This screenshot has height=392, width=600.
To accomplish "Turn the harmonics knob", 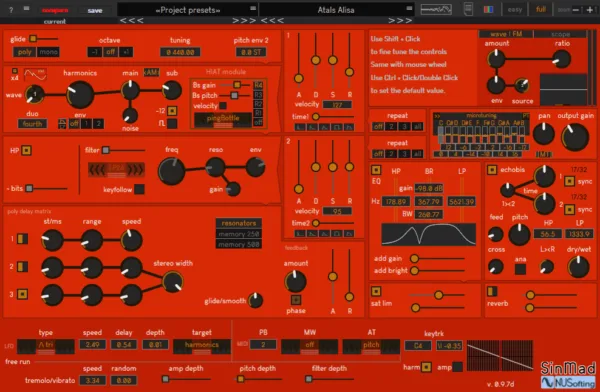I will pos(80,95).
